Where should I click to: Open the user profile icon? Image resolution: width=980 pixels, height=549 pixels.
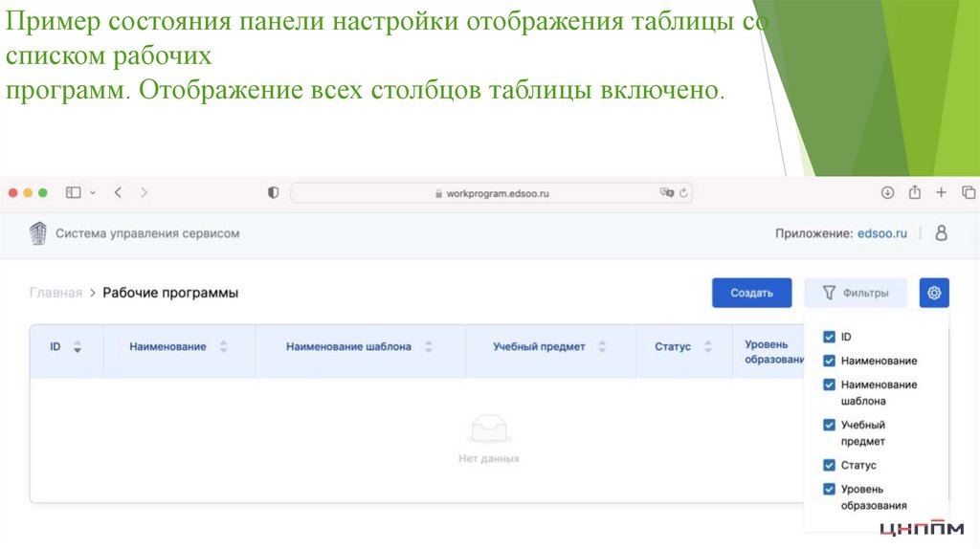[x=941, y=233]
